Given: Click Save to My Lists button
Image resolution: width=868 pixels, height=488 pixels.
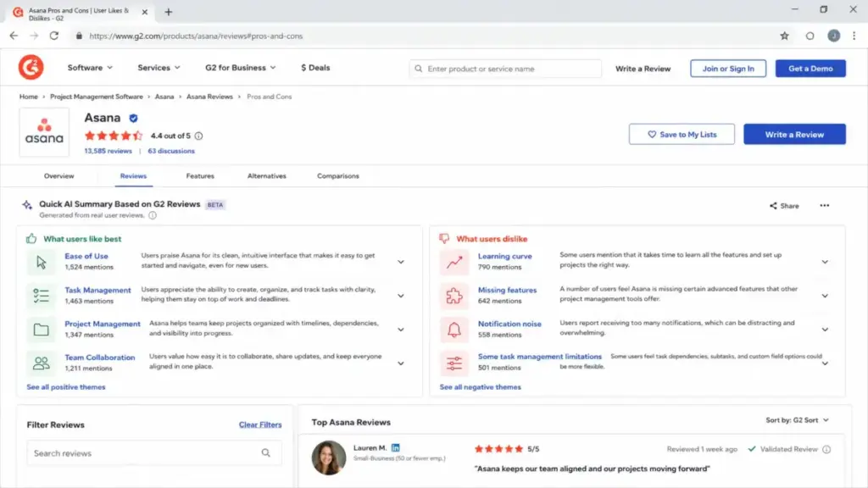Looking at the screenshot, I should [x=682, y=135].
